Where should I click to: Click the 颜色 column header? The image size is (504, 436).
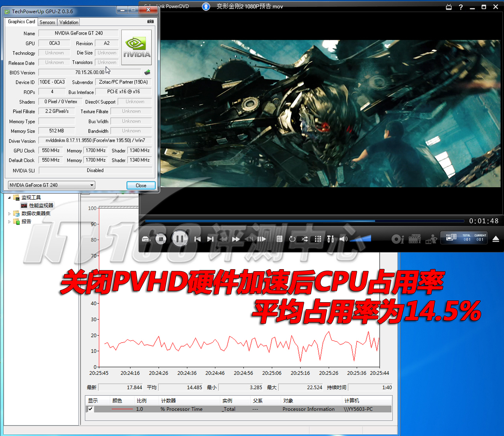click(x=122, y=401)
